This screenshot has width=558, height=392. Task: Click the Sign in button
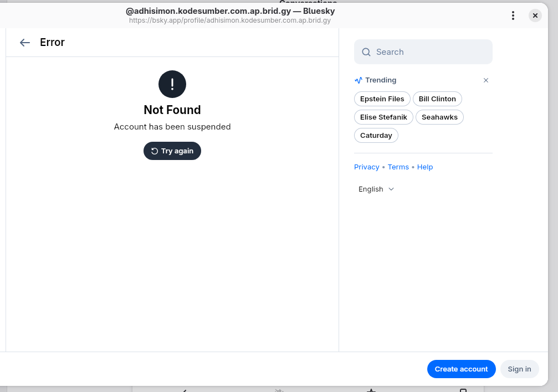click(x=519, y=369)
